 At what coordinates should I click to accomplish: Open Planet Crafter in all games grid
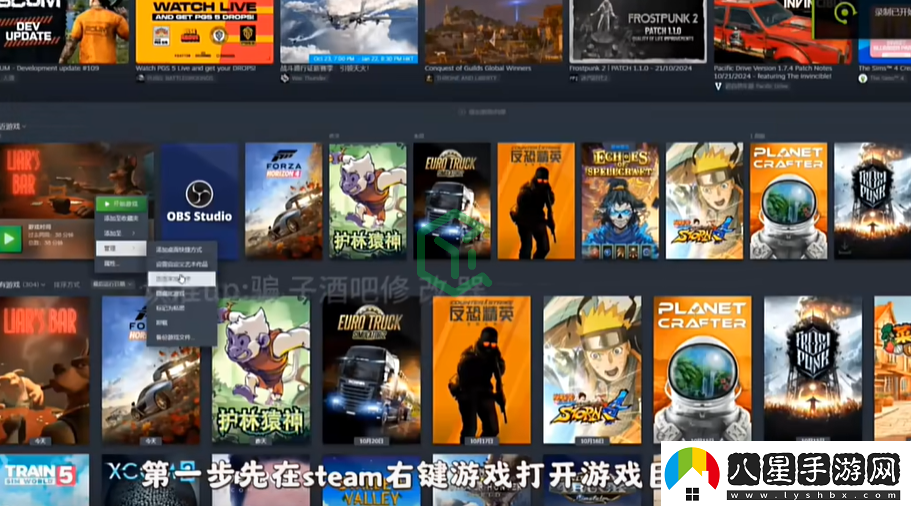tap(702, 371)
